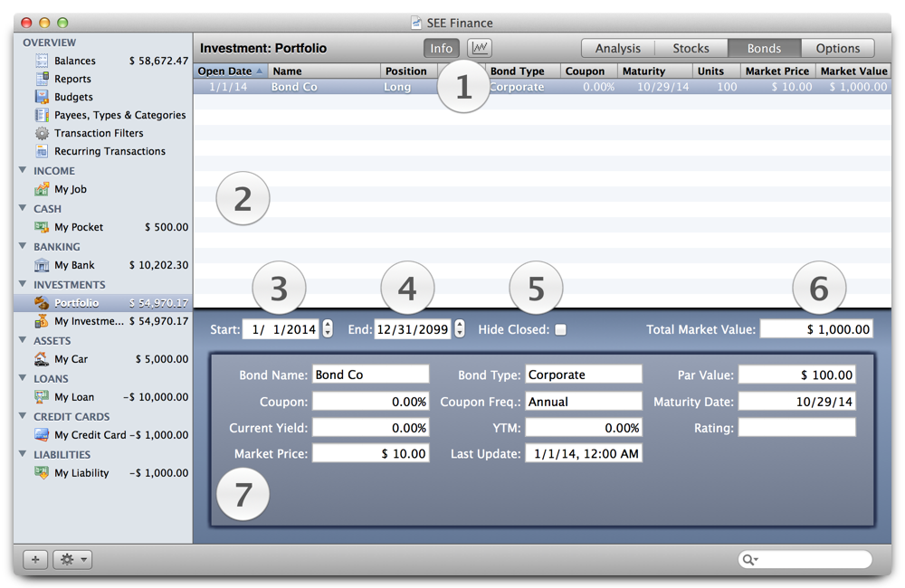905x588 pixels.
Task: Open the My Car asset icon
Action: point(42,359)
